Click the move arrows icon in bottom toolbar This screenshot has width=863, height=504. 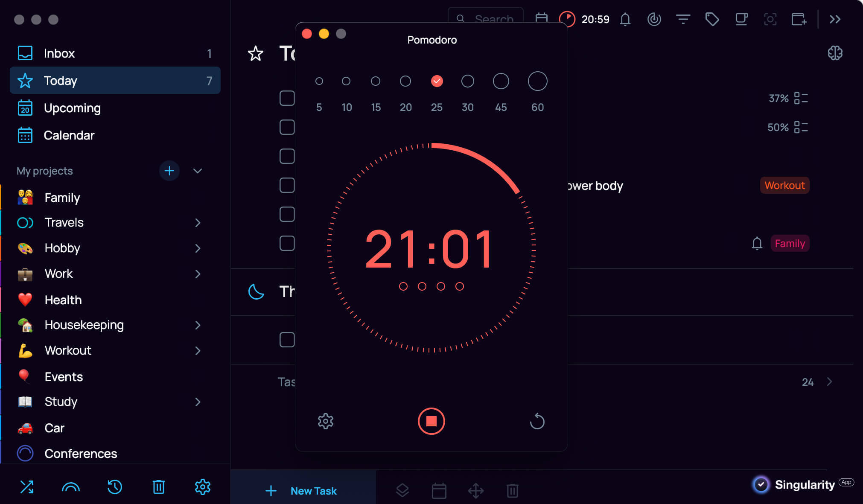[476, 491]
